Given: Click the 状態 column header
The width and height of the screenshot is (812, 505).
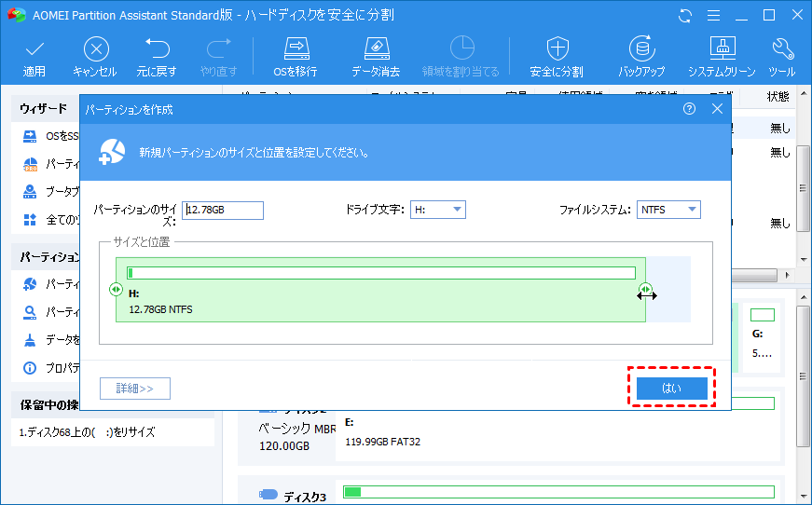Looking at the screenshot, I should 778,96.
